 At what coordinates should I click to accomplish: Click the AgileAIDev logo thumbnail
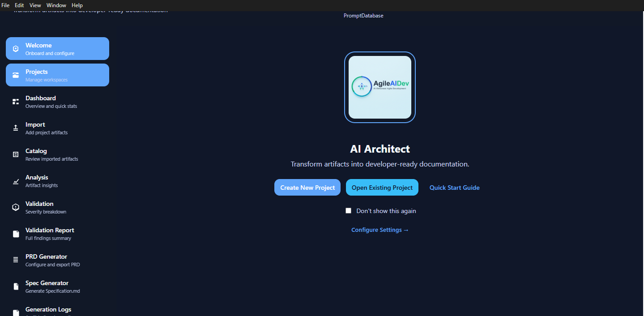pos(380,87)
